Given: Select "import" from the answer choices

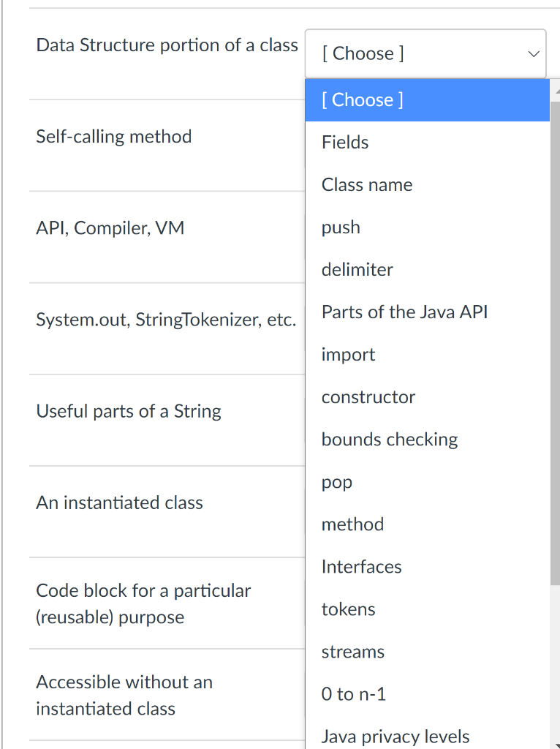Looking at the screenshot, I should tap(348, 354).
